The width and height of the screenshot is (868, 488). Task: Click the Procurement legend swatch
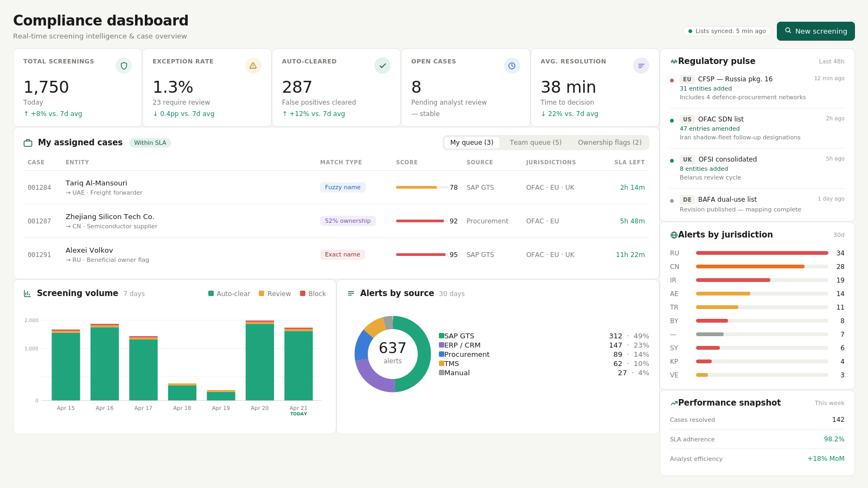[x=442, y=355]
